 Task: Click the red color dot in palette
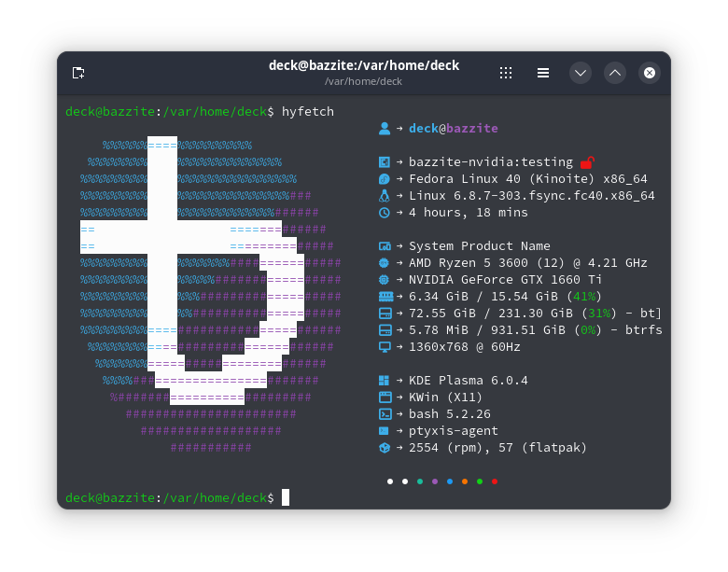tap(495, 481)
